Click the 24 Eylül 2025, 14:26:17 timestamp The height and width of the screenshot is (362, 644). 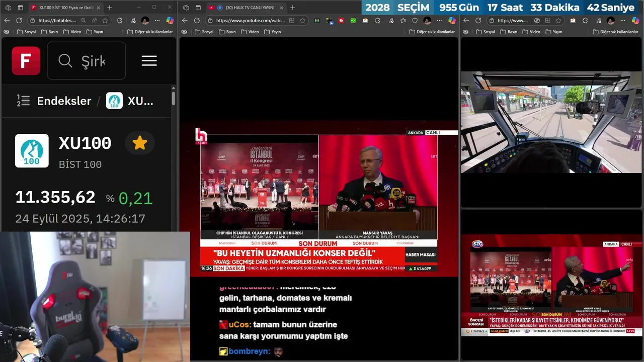(x=80, y=219)
